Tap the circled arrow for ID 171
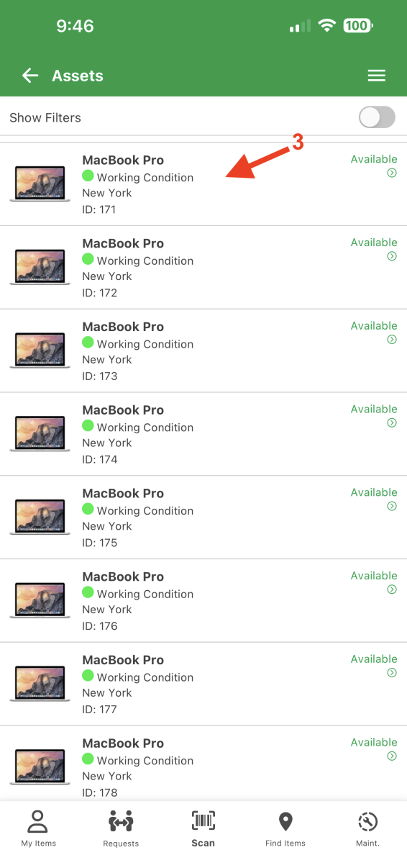The image size is (407, 868). click(x=392, y=173)
